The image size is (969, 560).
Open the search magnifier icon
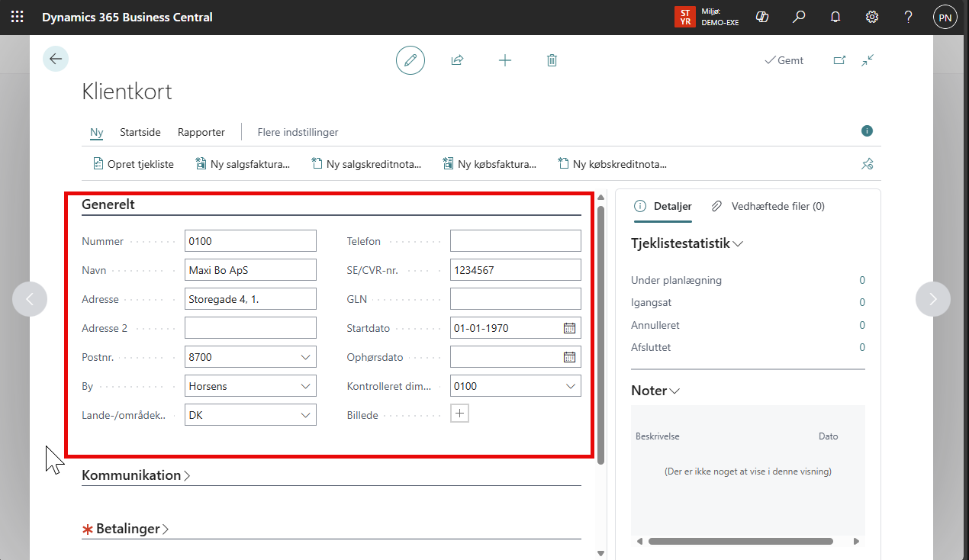coord(799,17)
